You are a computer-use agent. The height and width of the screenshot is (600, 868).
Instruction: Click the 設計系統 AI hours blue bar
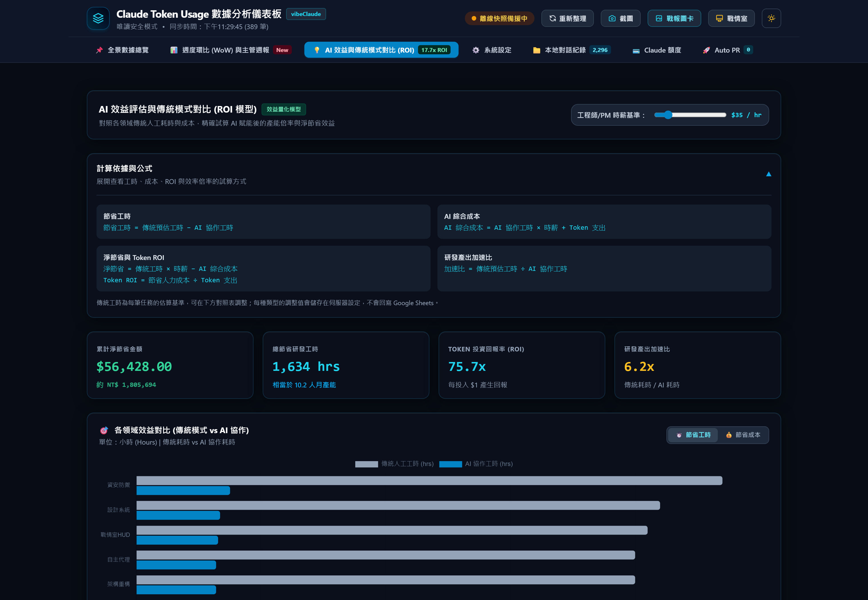[x=178, y=515]
